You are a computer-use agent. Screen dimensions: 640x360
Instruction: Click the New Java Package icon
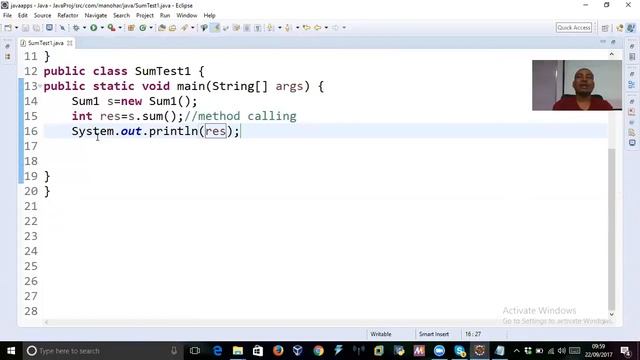pyautogui.click(x=131, y=28)
